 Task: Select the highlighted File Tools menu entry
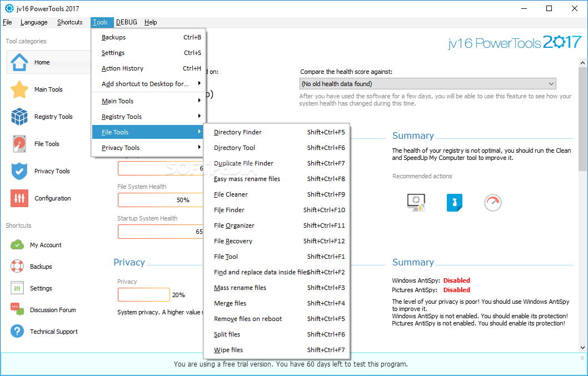148,132
